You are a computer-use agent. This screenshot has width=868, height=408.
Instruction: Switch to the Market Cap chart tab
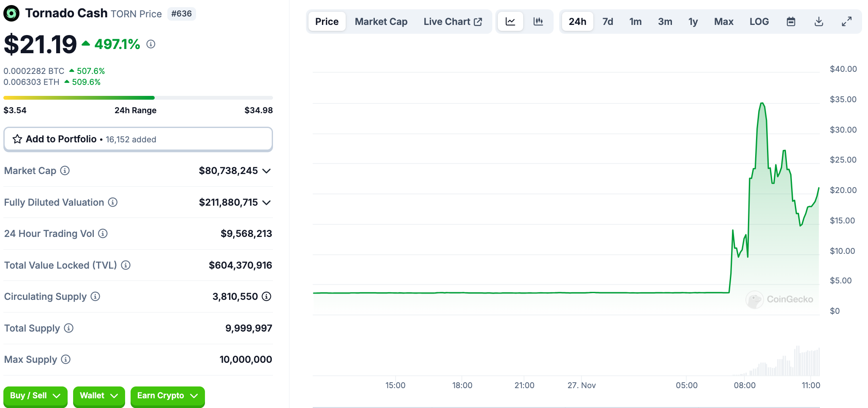[381, 22]
